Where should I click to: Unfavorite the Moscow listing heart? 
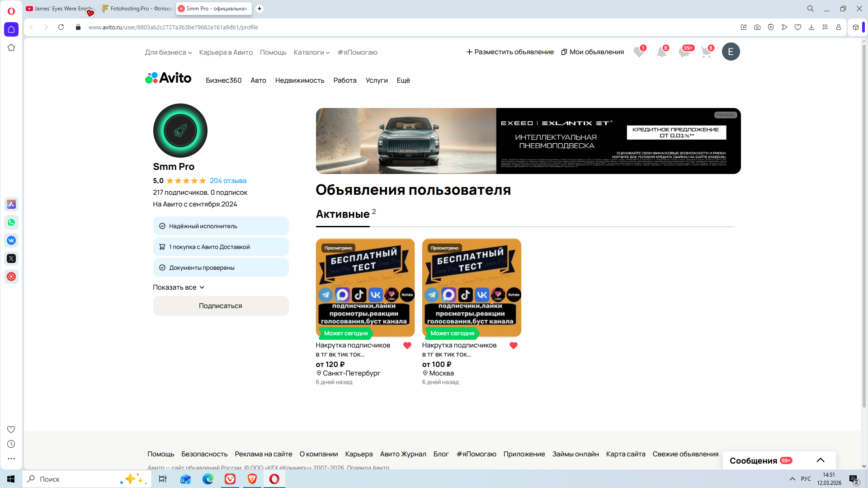coord(513,346)
